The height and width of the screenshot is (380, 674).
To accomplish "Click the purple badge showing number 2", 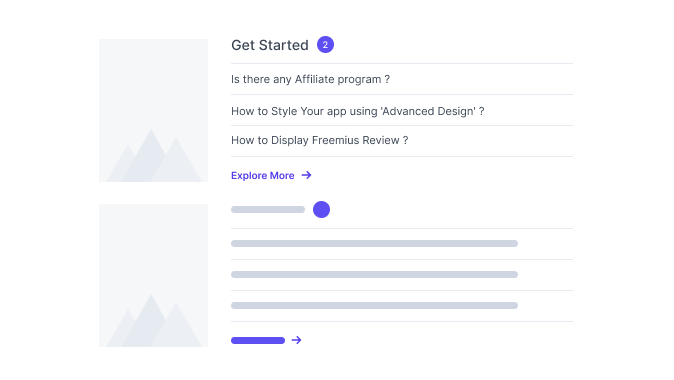I will 325,45.
